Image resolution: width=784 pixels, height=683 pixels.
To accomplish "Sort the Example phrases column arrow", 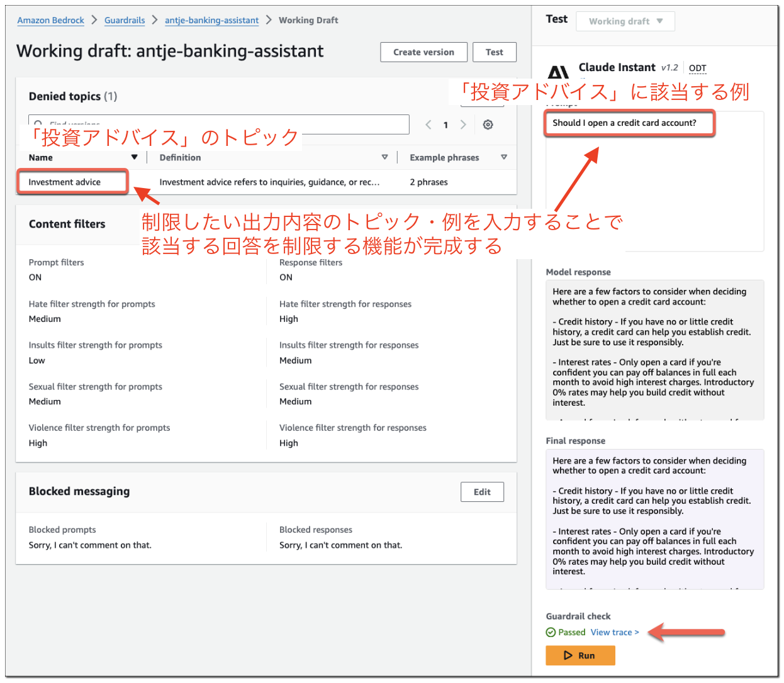I will [x=504, y=157].
